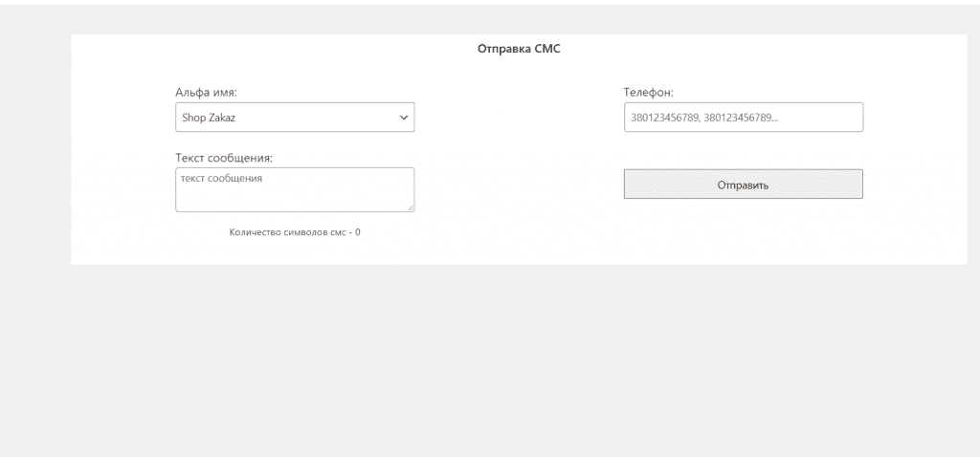
Task: Select the Shop Zakaz text in combo box
Action: [x=209, y=118]
